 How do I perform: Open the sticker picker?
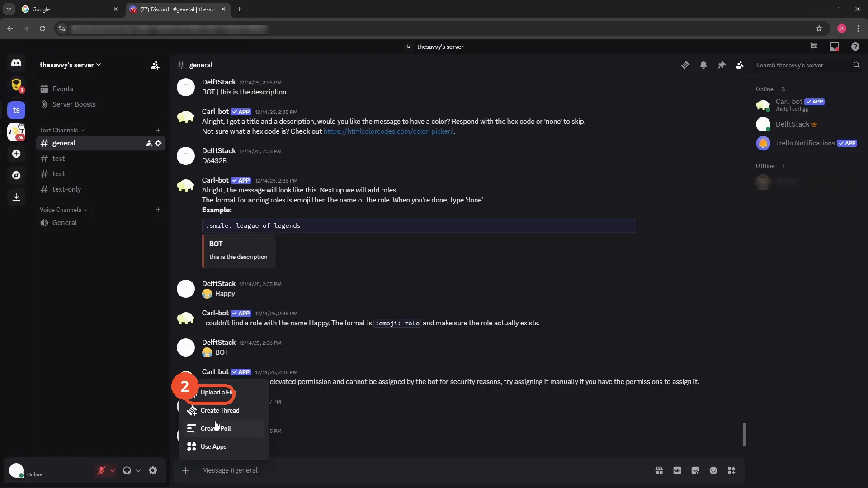click(x=695, y=470)
